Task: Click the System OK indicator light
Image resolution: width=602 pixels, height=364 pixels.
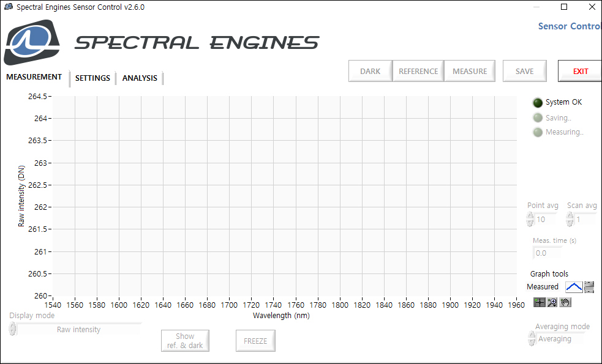Action: [538, 102]
